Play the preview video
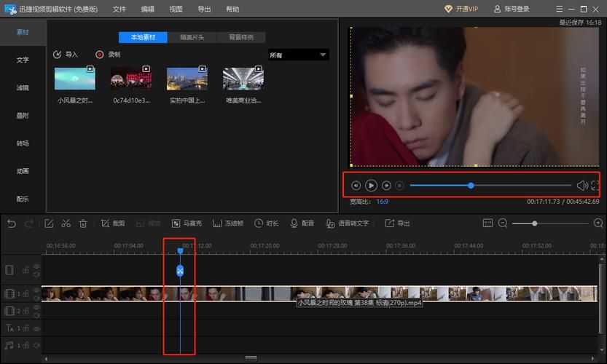607x364 pixels. pos(371,186)
